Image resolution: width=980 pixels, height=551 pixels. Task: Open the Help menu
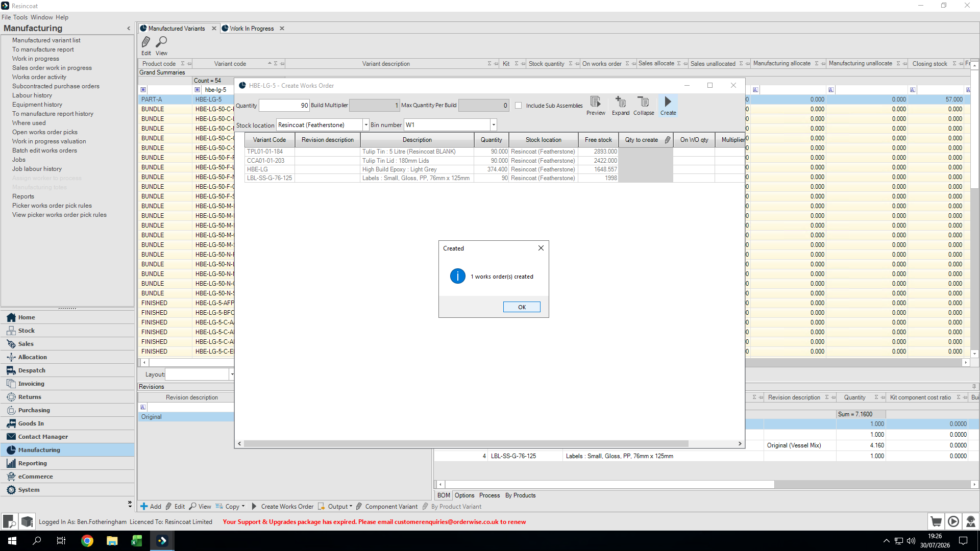tap(62, 17)
